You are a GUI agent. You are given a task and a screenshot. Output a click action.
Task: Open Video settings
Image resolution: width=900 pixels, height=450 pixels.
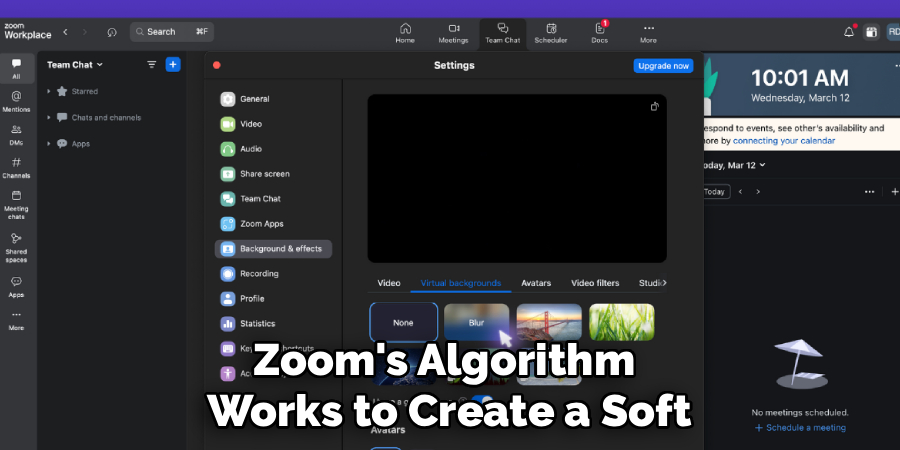(273, 124)
